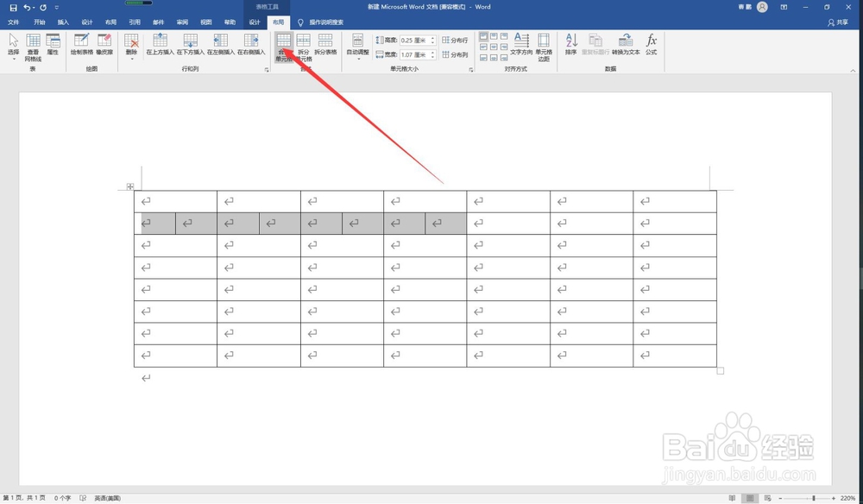Click the table resize handle at bottom-right
Screen dimensions: 863x504
[x=721, y=371]
